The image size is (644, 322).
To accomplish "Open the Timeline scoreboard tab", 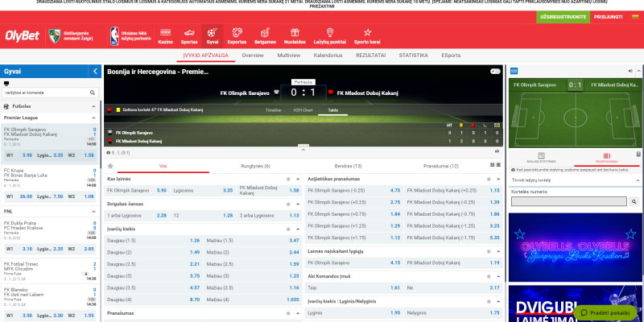I will [273, 110].
